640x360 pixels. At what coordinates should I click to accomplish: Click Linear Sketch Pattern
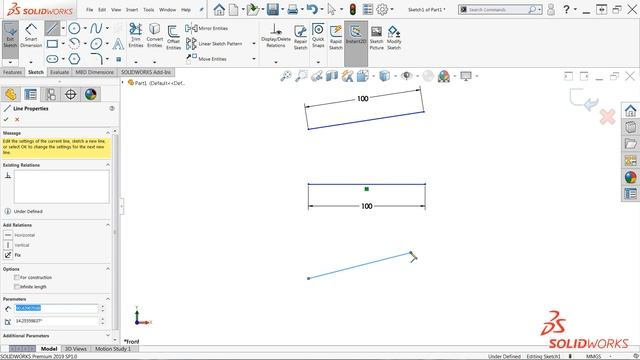click(x=214, y=44)
